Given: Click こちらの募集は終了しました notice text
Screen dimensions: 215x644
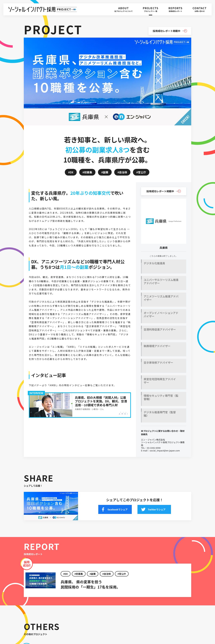Looking at the screenshot, I should [x=163, y=256].
